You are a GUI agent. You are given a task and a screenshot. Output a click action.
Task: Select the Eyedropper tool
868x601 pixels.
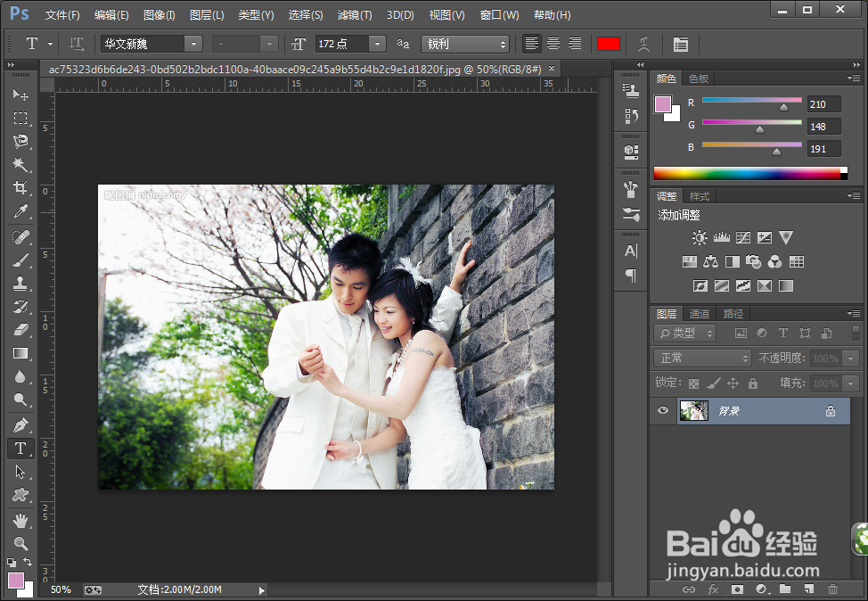pyautogui.click(x=20, y=211)
